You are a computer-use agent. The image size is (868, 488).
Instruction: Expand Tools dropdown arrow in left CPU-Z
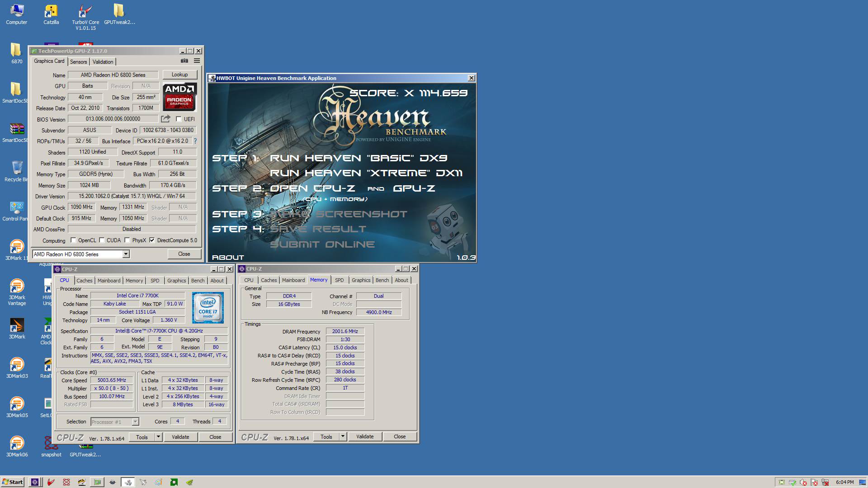coord(158,437)
